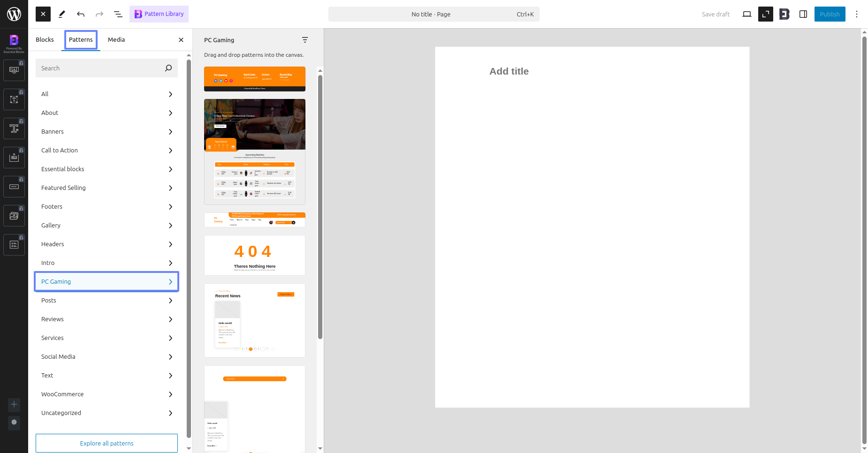
Task: Insert the PC Gaming header navigation pattern
Action: coord(255,220)
